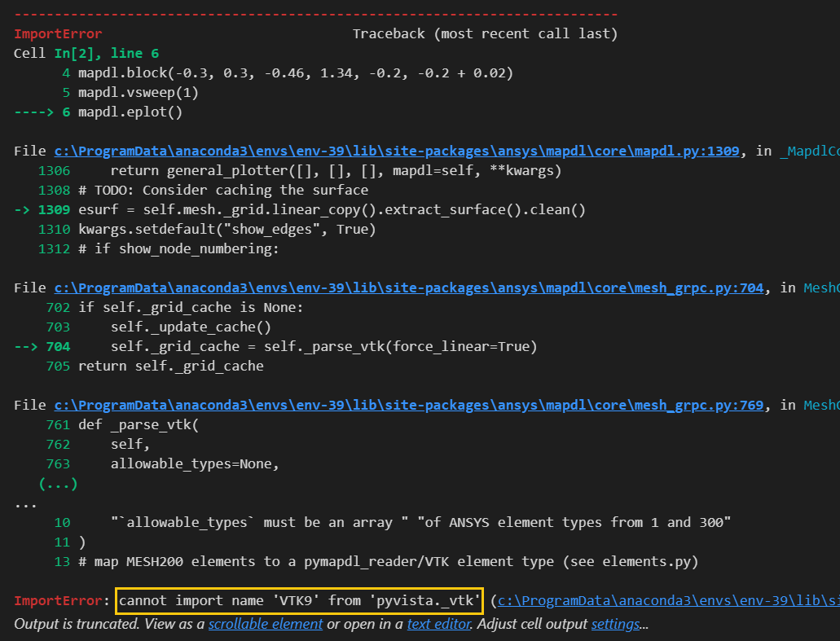Click the 'allowable_types=None,' line

click(x=195, y=463)
